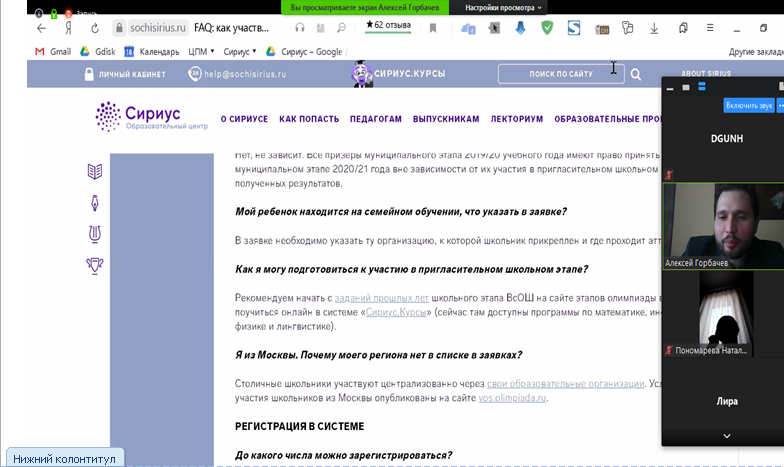Screen dimensions: 784x467
Task: Follow the vos.olimpiada.ru link
Action: 512,398
